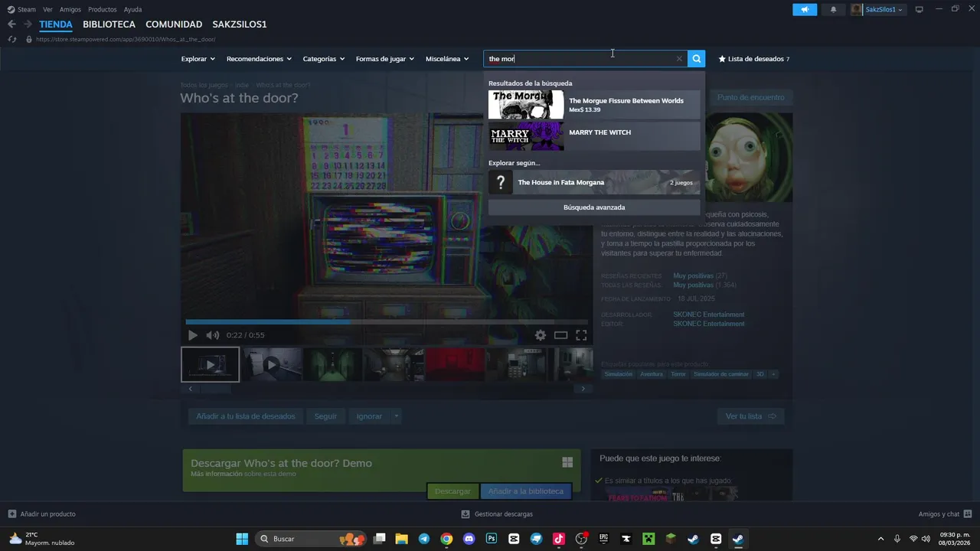Navigate back with the back arrow
The image size is (980, 551).
point(11,24)
